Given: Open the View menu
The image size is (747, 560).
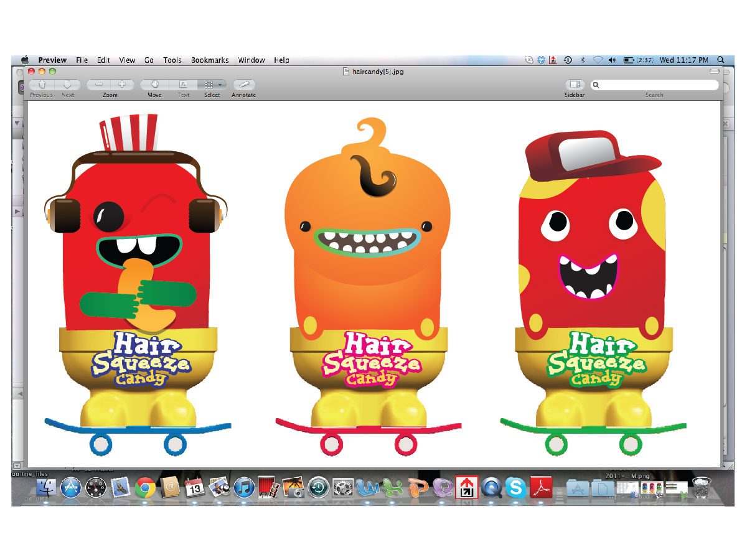Looking at the screenshot, I should [127, 60].
